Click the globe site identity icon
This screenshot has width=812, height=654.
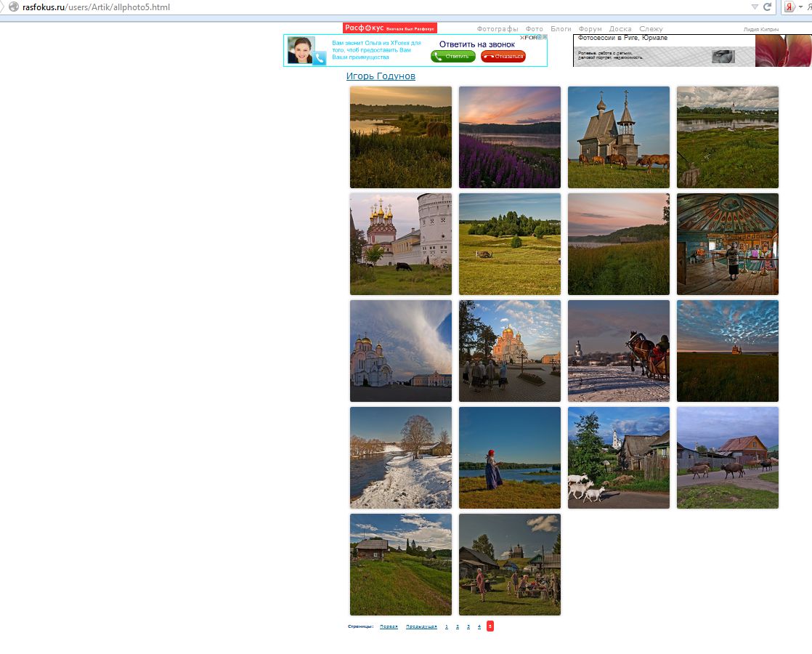pos(13,7)
